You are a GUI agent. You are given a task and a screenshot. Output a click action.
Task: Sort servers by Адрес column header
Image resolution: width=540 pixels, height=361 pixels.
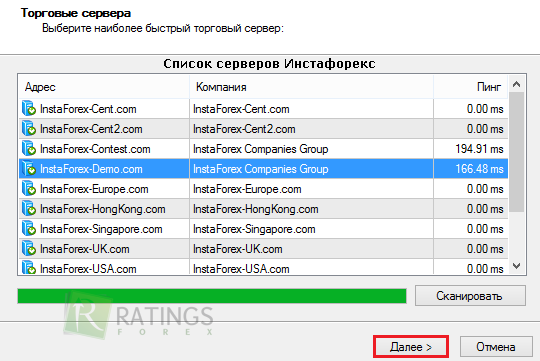(x=104, y=87)
